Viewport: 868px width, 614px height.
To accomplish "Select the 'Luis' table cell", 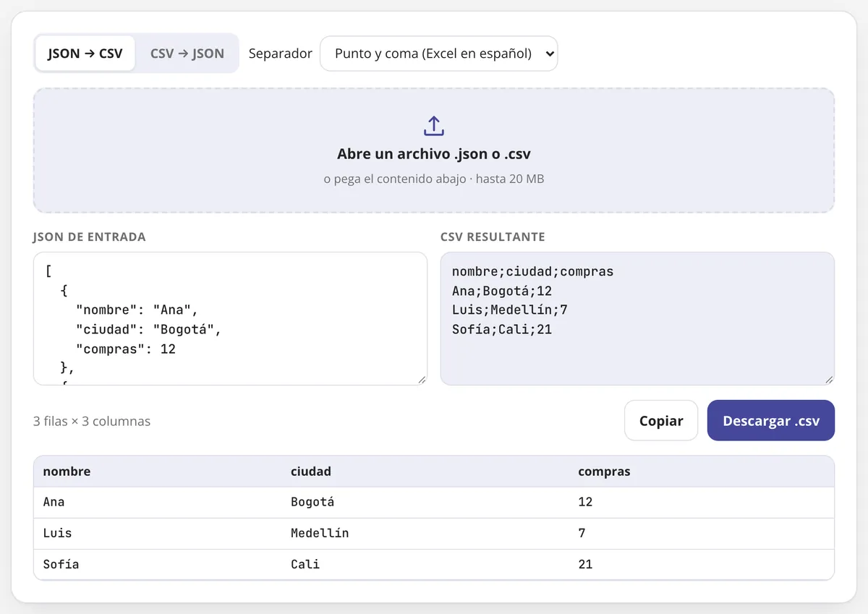I will (x=158, y=533).
